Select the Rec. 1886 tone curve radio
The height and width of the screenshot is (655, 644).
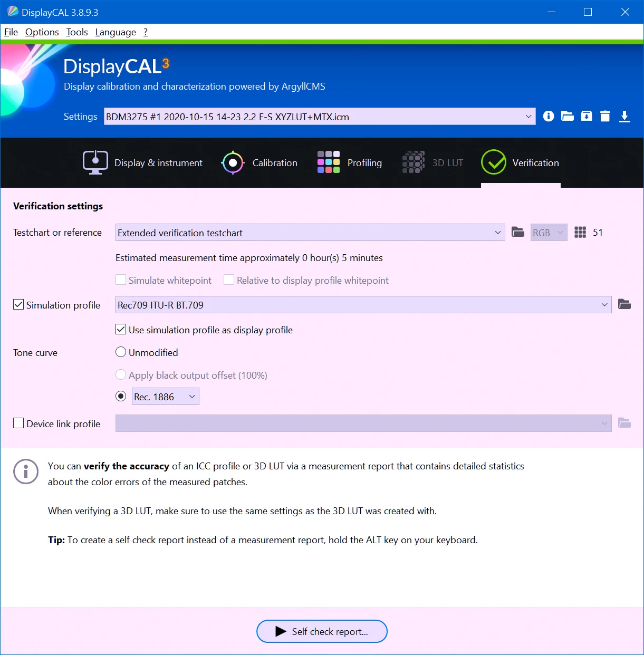coord(121,396)
